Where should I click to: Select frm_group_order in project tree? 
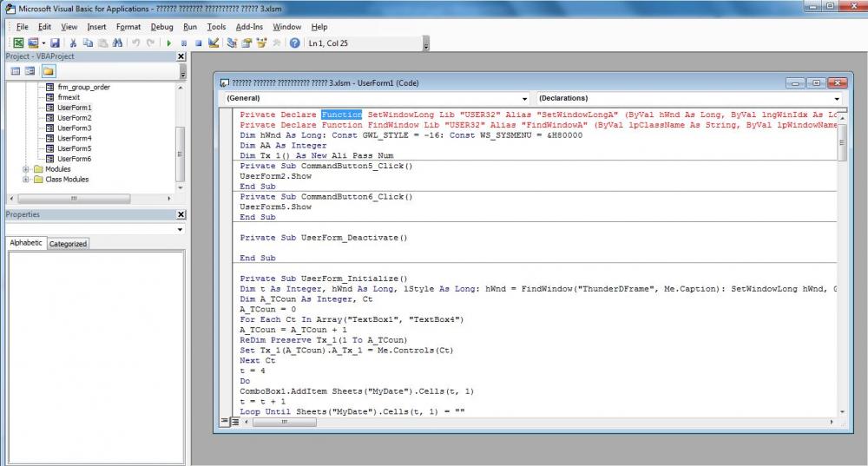click(x=83, y=87)
